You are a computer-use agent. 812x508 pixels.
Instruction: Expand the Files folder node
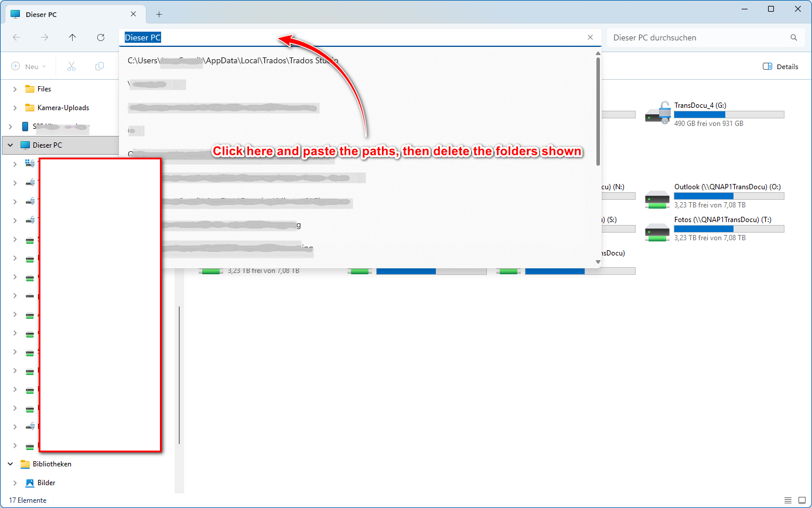15,89
